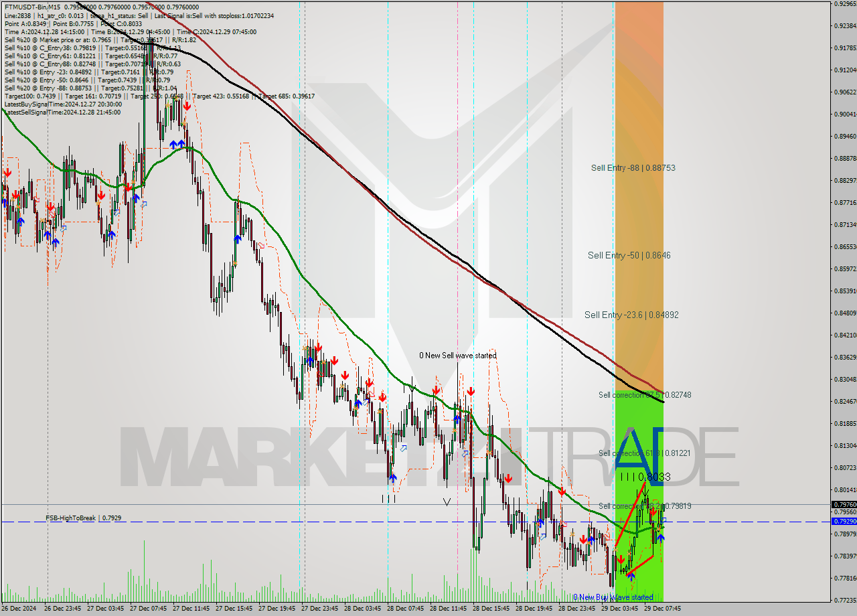Click the LatestSellSignalTime text line
Image resolution: width=857 pixels, height=616 pixels.
[62, 112]
